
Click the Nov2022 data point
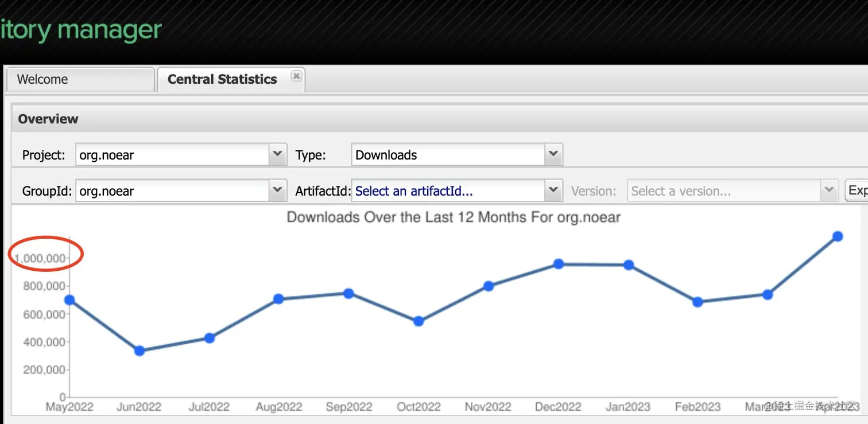click(x=489, y=286)
